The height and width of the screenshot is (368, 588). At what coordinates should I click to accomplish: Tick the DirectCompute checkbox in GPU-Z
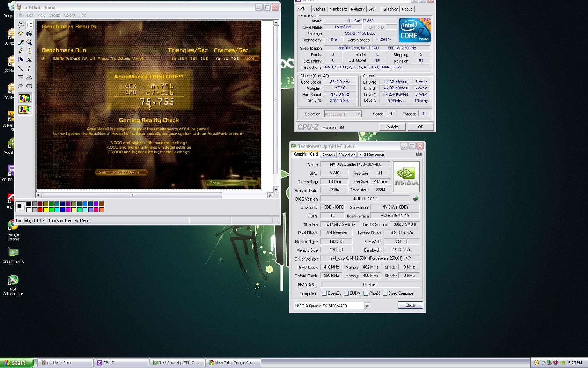click(x=385, y=293)
